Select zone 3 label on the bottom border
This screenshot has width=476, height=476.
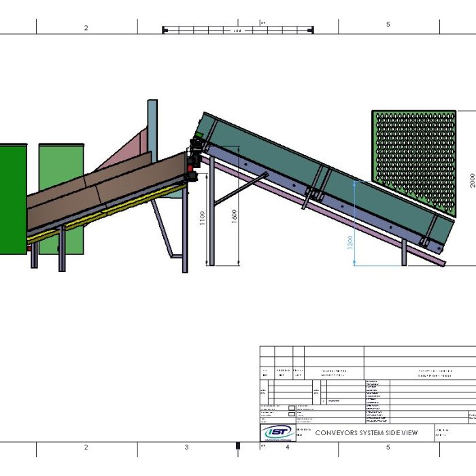pos(186,447)
